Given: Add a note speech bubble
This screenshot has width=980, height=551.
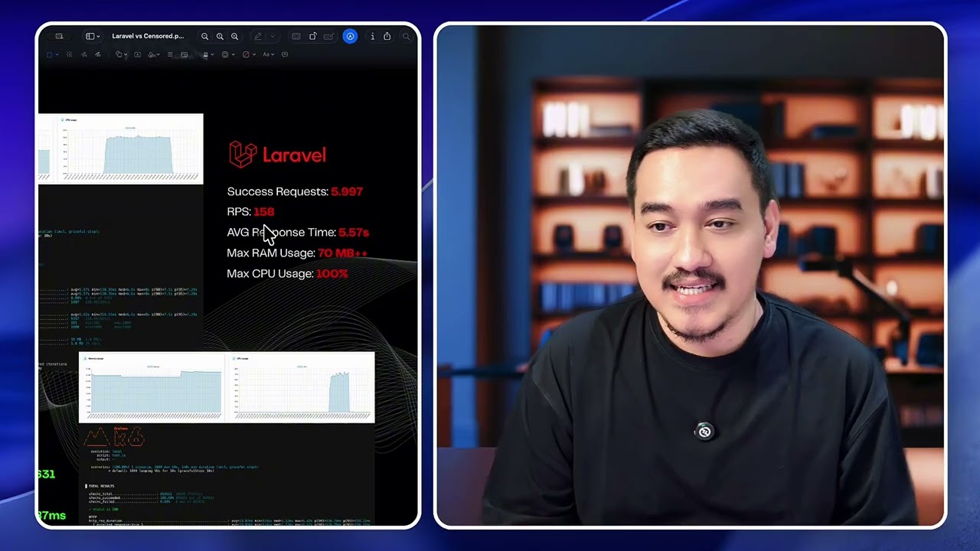Looking at the screenshot, I should coord(285,54).
